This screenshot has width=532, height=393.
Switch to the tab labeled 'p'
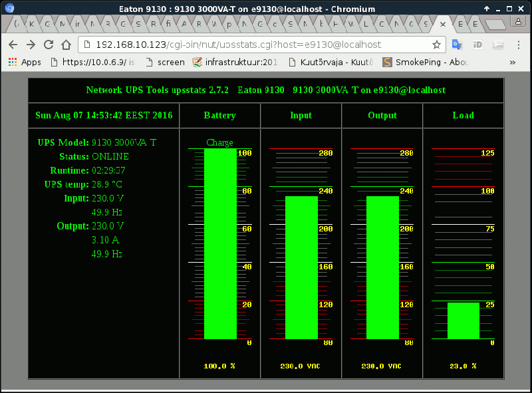point(229,24)
